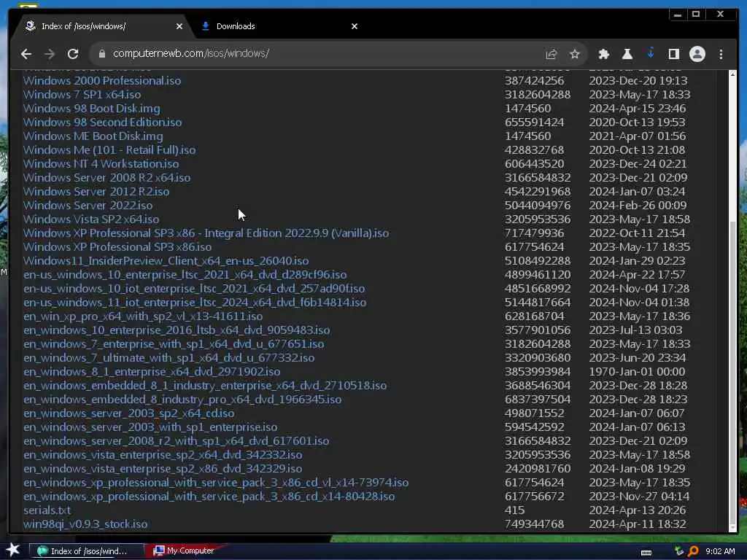
Task: Download en_windows_server_2003_sp2_x64_cd.iso
Action: 129,413
